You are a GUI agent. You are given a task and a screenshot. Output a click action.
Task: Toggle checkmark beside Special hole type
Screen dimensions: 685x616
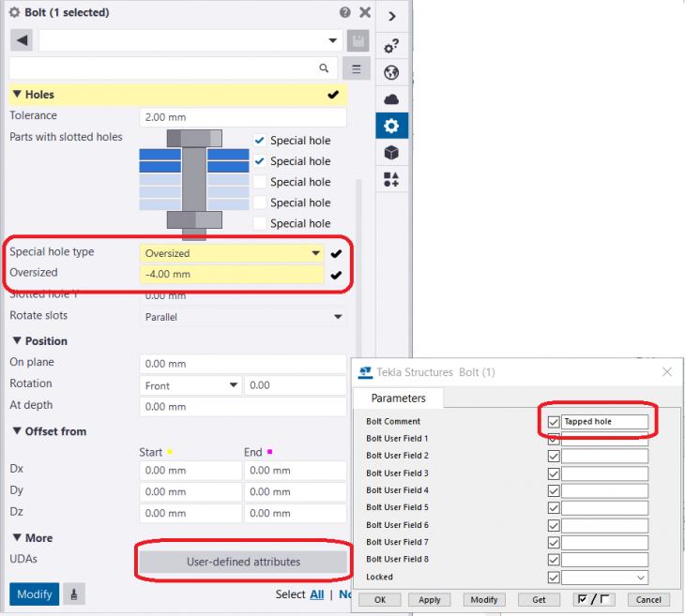click(x=336, y=254)
